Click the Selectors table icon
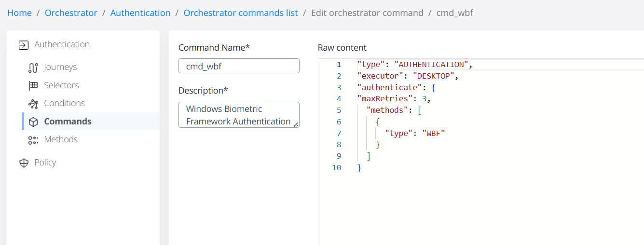The image size is (644, 245). click(33, 85)
